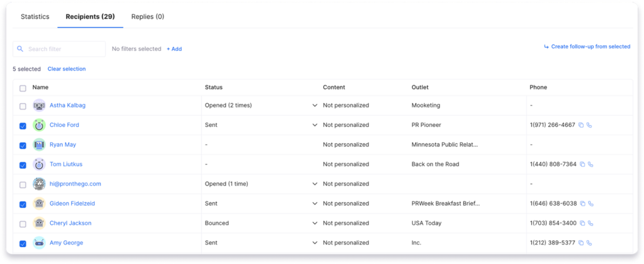Expand hi@pronthego.com Opened status chevron
The width and height of the screenshot is (644, 264).
pos(315,184)
